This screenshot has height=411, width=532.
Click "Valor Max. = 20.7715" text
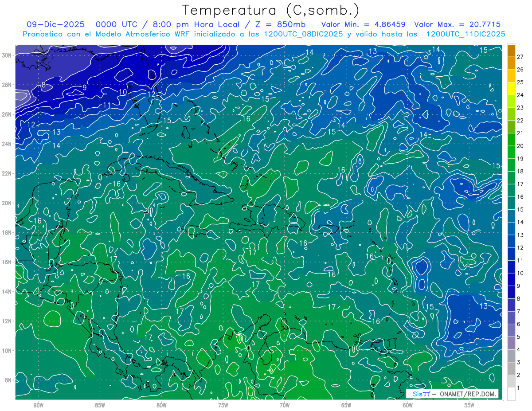[x=457, y=24]
